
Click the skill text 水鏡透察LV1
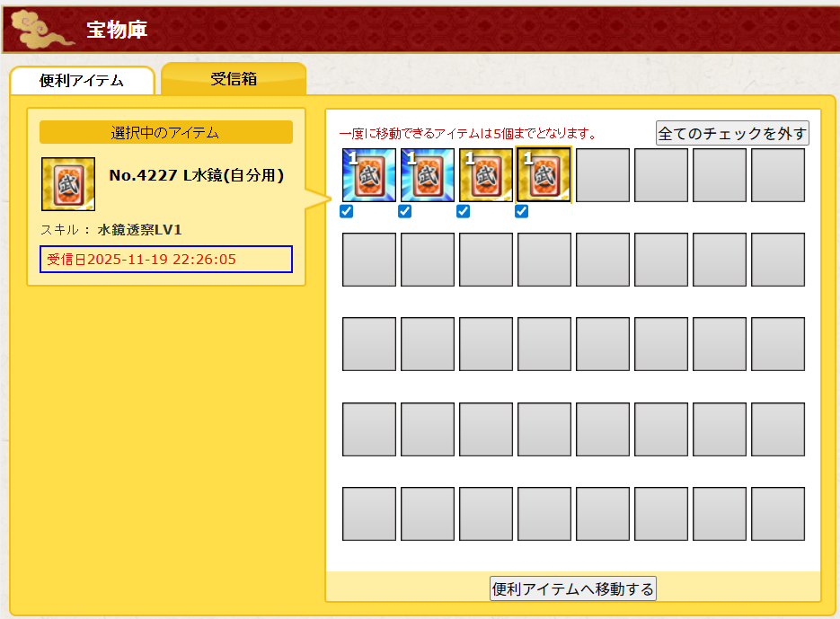pyautogui.click(x=139, y=230)
